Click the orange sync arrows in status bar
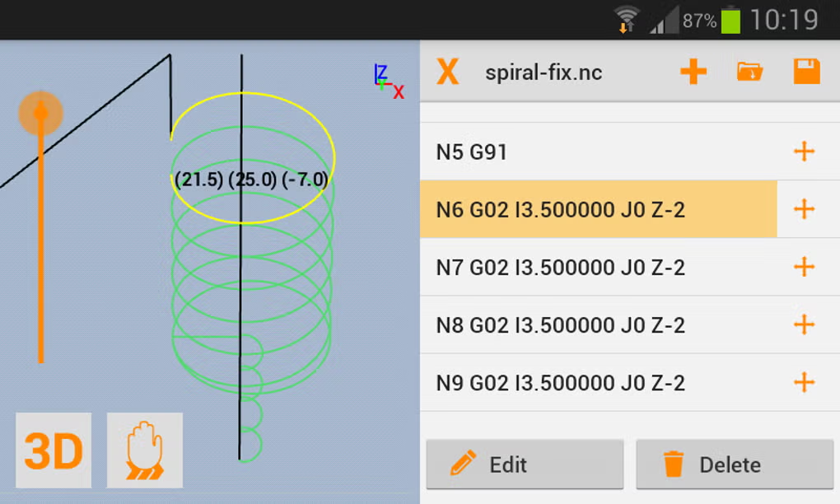 (623, 27)
